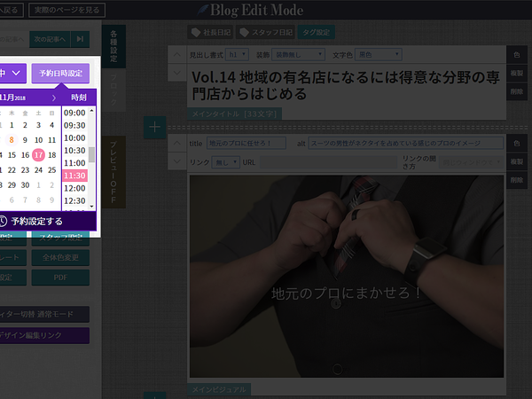Click the 全体色変更 button
532x399 pixels.
tap(60, 258)
